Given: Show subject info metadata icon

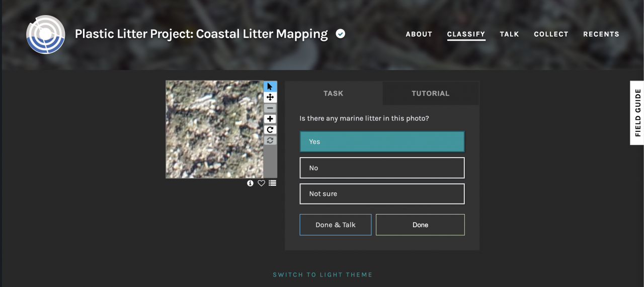Looking at the screenshot, I should (251, 183).
